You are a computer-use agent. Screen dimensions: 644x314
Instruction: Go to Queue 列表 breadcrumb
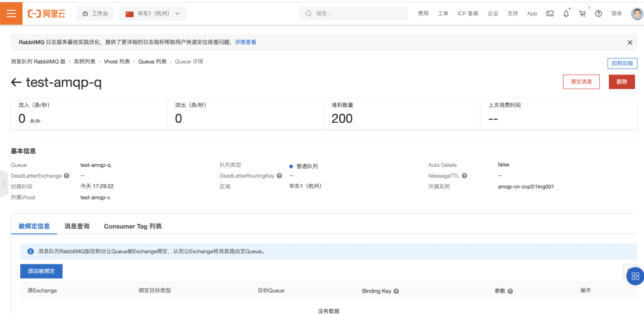pos(152,61)
